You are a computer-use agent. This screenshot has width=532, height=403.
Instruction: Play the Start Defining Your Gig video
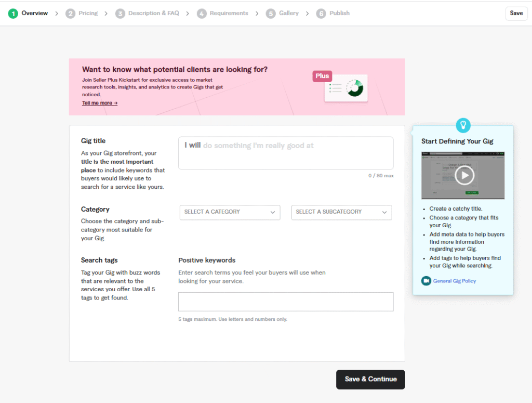tap(464, 175)
